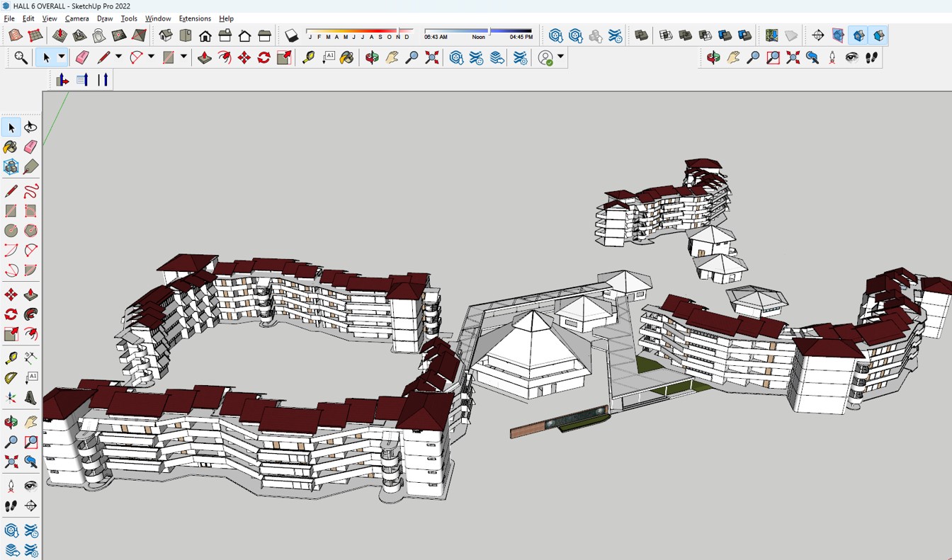This screenshot has height=560, width=952.
Task: Select the 3D Text tool
Action: [30, 398]
